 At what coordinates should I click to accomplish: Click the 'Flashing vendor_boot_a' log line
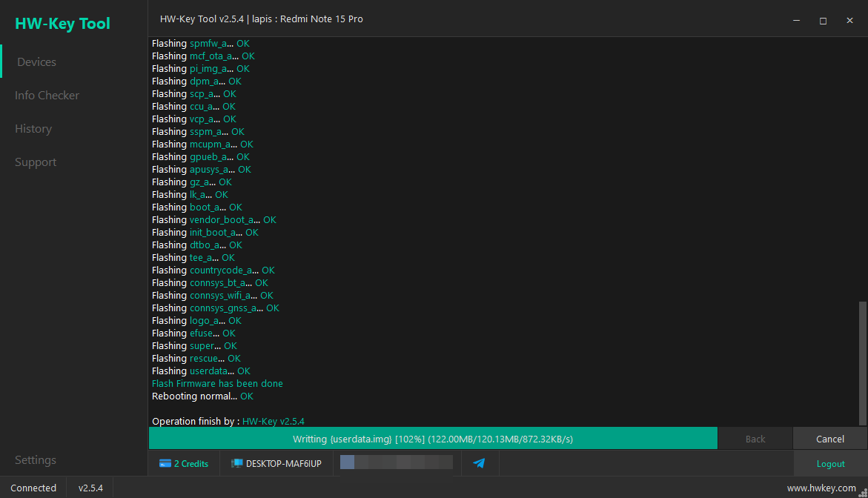[213, 219]
